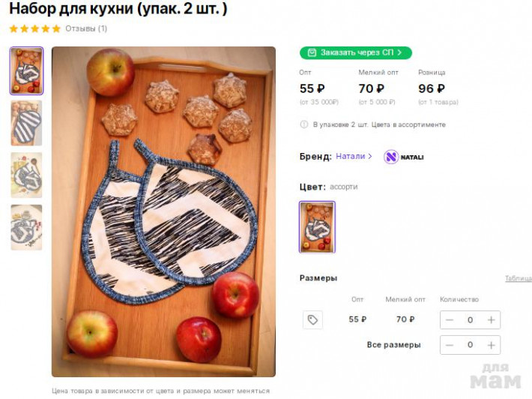Decrease 'Все размеры' quantity with minus
Viewport: 532px width, 399px height.
(450, 345)
